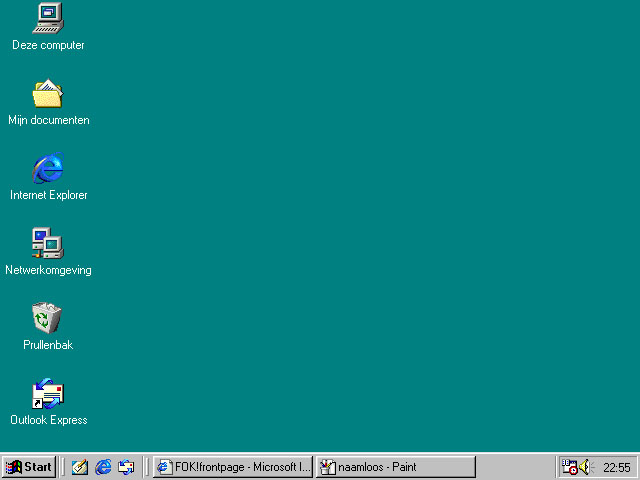Viewport: 640px width, 480px height.
Task: Switch to naamloos - Paint taskbar button
Action: click(x=396, y=467)
